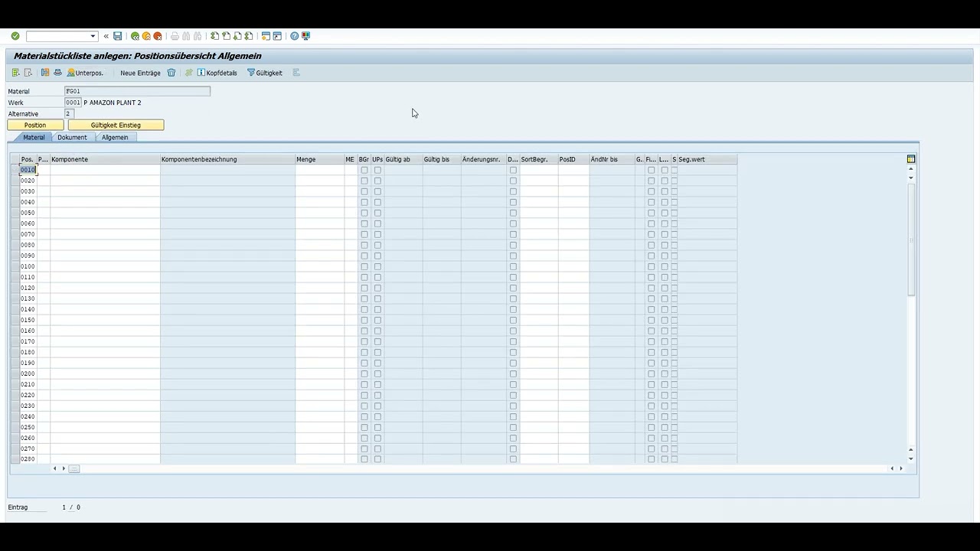
Task: Click table vertical scrollbar up arrow
Action: tap(911, 169)
